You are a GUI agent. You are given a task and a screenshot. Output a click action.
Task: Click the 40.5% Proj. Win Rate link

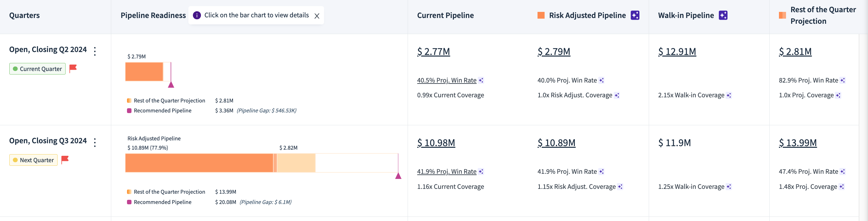pos(447,80)
